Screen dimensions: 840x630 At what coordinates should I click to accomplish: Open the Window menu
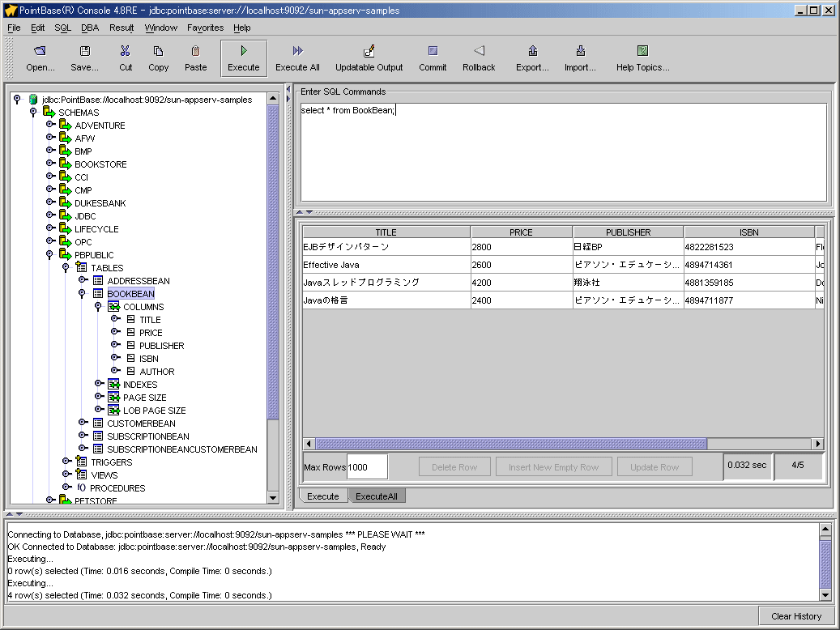tap(160, 28)
